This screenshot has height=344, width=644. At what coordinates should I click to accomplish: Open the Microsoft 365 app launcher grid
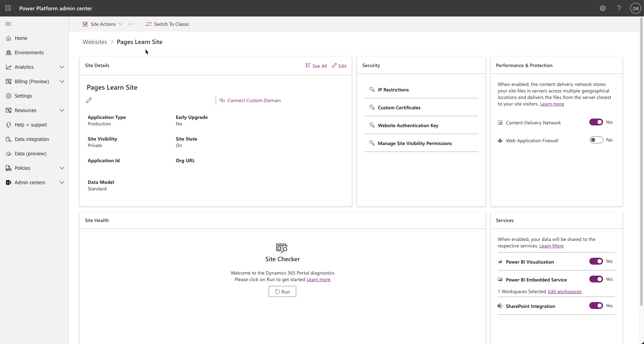(8, 8)
